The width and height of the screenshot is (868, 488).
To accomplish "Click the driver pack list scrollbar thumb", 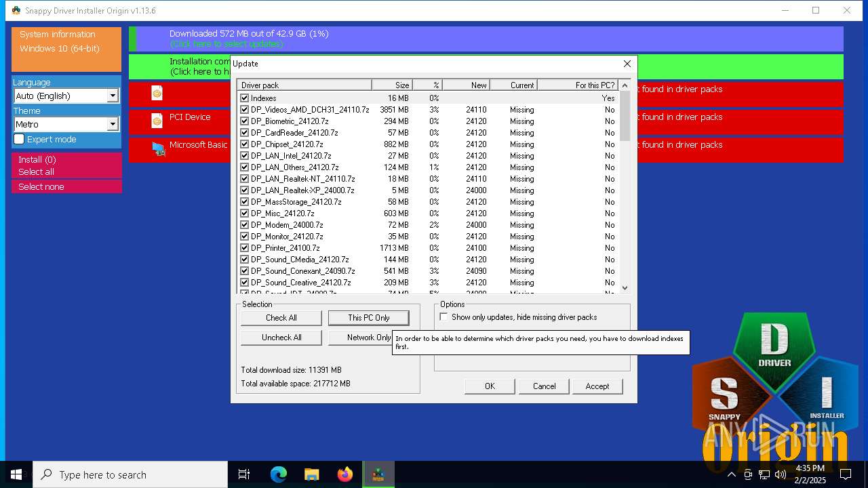I will [625, 115].
